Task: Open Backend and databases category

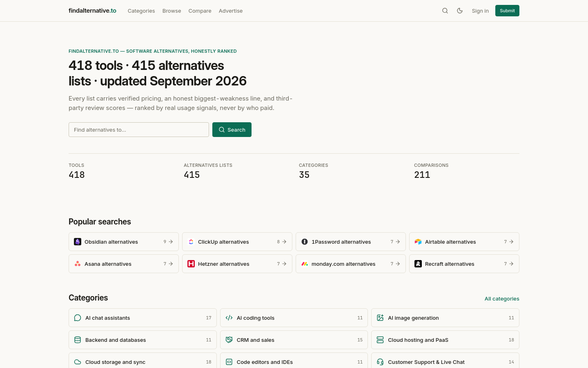Action: click(x=143, y=340)
